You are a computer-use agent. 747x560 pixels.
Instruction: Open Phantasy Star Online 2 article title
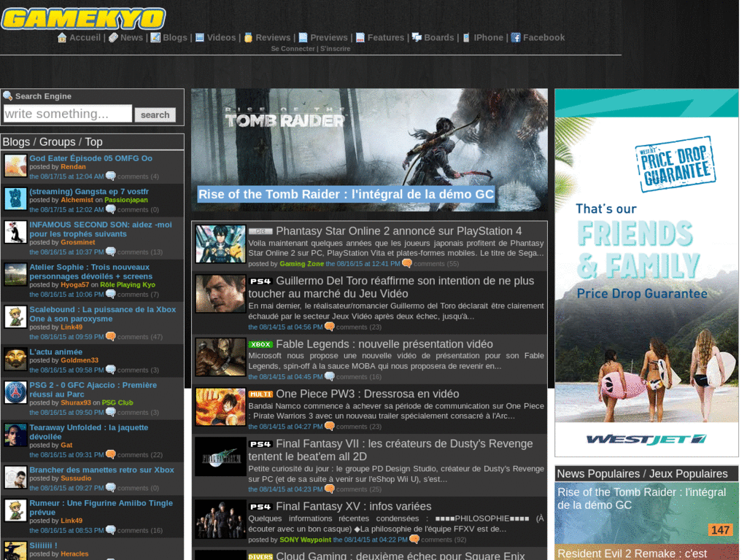[x=399, y=231]
